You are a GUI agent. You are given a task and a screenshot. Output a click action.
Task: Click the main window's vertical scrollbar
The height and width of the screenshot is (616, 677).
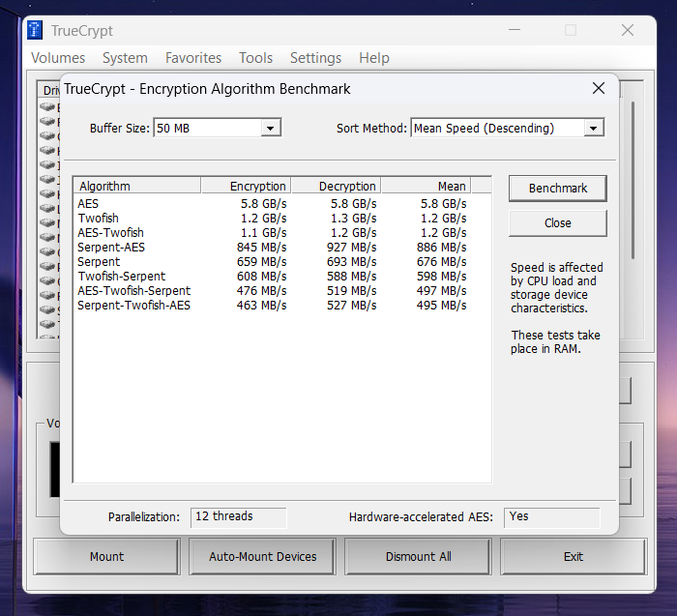(x=633, y=181)
